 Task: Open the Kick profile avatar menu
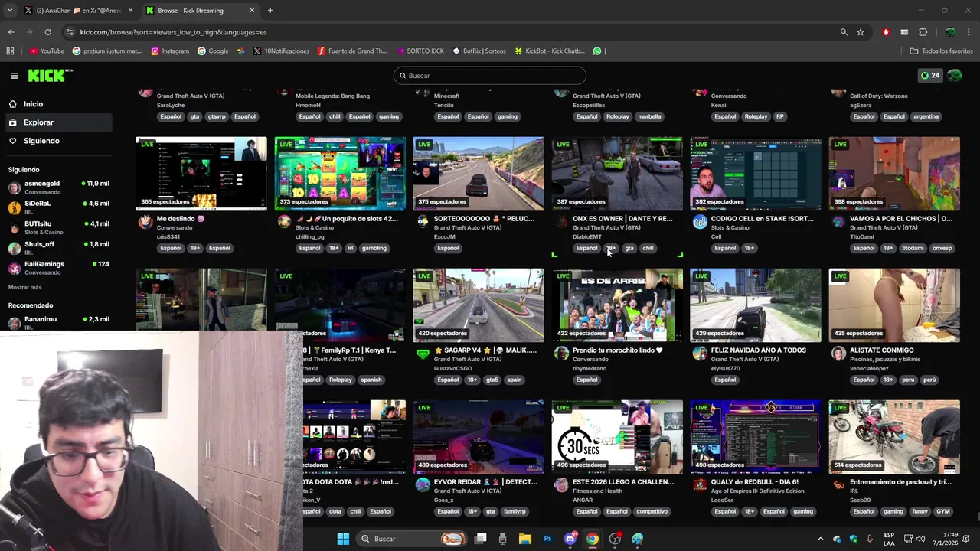(x=955, y=76)
